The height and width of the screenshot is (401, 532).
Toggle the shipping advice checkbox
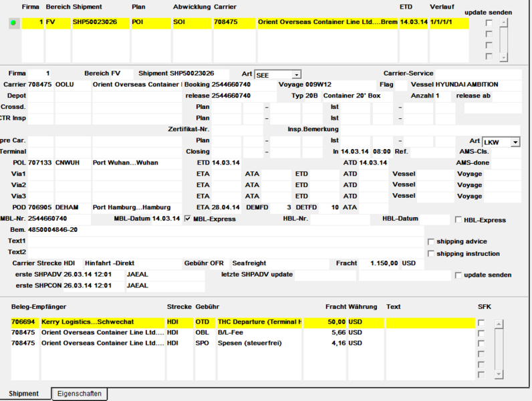pyautogui.click(x=431, y=241)
